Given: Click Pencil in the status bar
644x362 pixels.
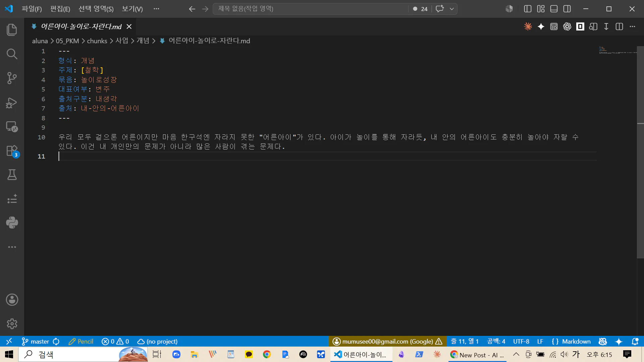Looking at the screenshot, I should click(x=81, y=341).
